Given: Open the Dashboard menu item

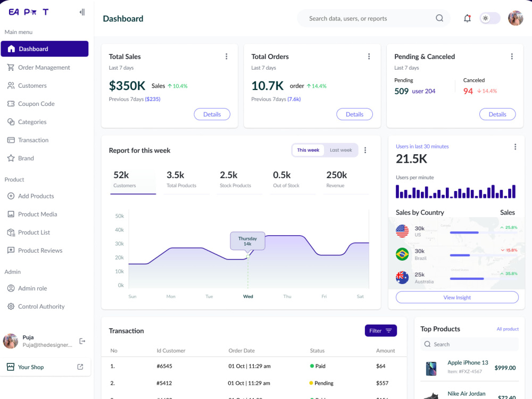Looking at the screenshot, I should pos(45,49).
